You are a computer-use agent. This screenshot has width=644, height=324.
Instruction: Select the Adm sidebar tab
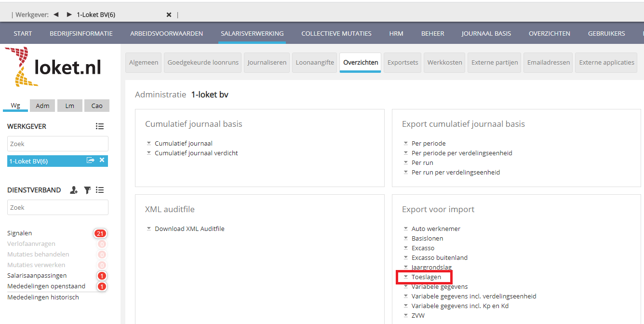tap(42, 106)
